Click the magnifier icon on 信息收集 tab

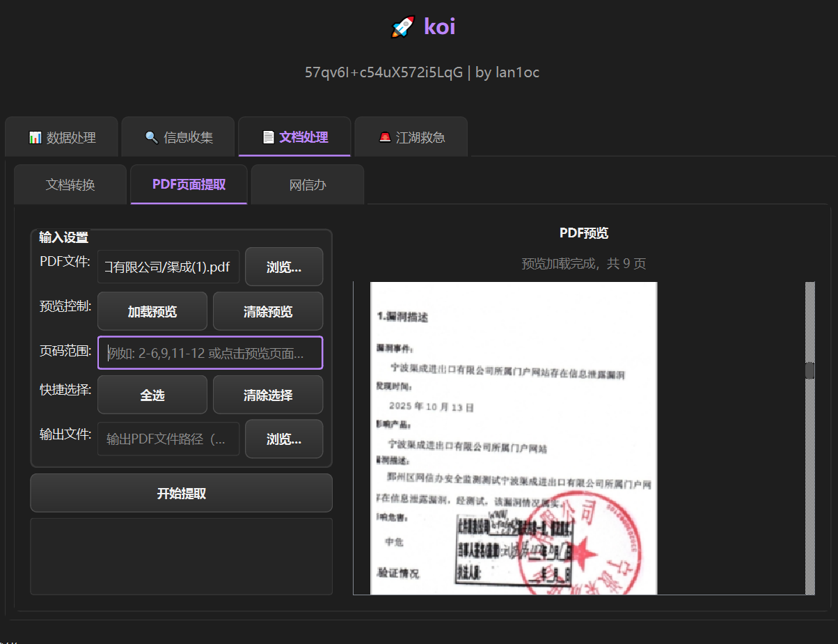(x=151, y=137)
